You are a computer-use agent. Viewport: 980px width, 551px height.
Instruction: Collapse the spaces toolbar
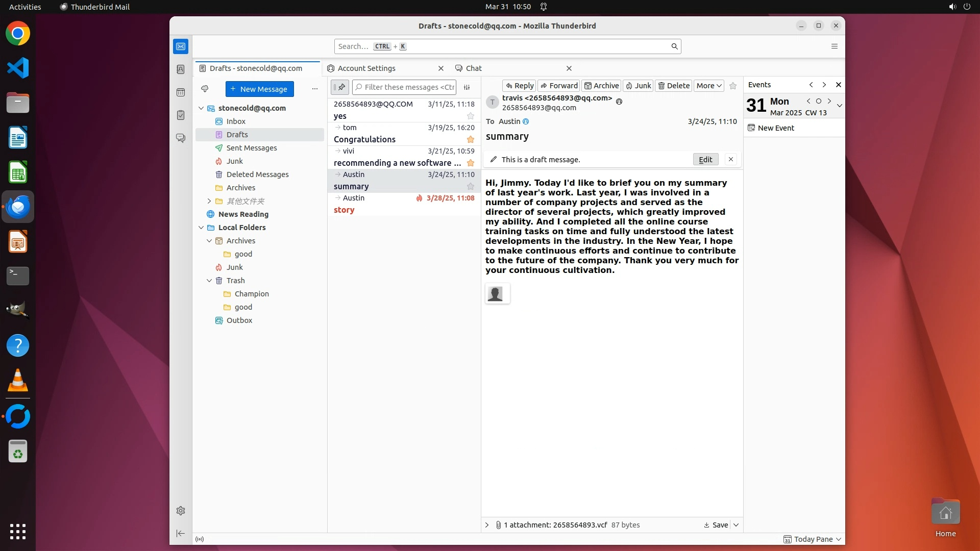(x=181, y=533)
